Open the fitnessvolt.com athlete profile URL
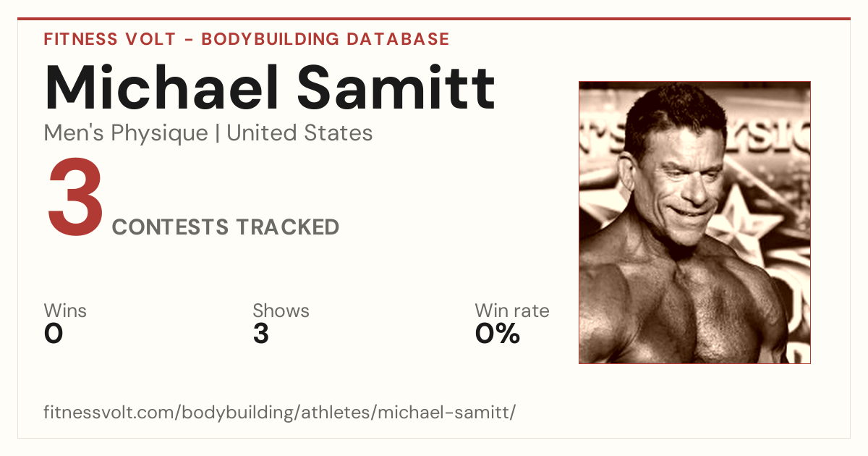 pos(280,413)
